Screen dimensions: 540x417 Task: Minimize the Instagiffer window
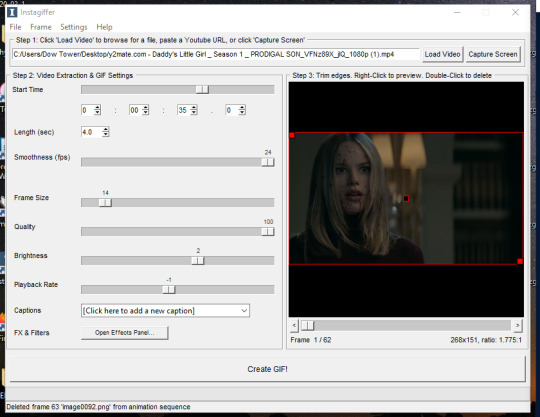pos(457,12)
